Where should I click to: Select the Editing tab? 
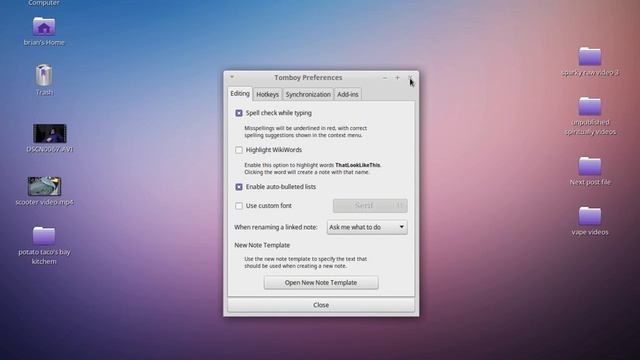pyautogui.click(x=240, y=93)
